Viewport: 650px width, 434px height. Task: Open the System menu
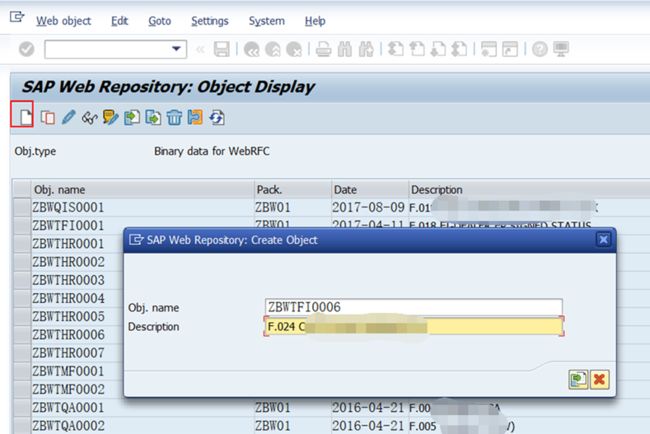267,21
